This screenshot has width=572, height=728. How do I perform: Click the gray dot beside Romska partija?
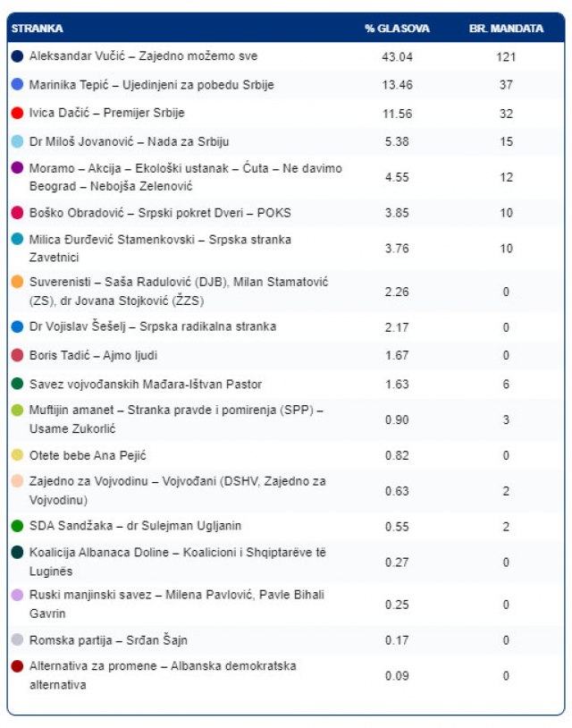click(17, 640)
